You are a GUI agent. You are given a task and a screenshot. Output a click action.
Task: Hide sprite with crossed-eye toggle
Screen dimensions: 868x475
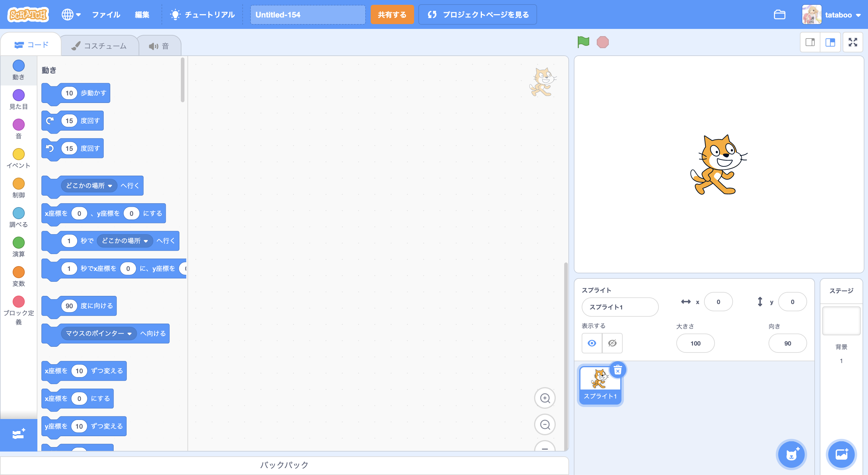(612, 343)
